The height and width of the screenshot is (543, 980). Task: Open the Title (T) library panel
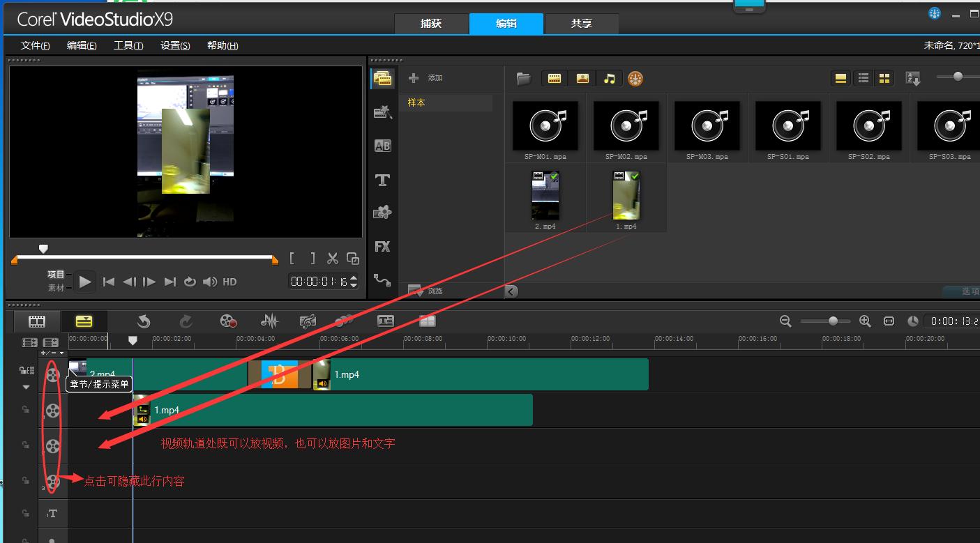[x=382, y=181]
